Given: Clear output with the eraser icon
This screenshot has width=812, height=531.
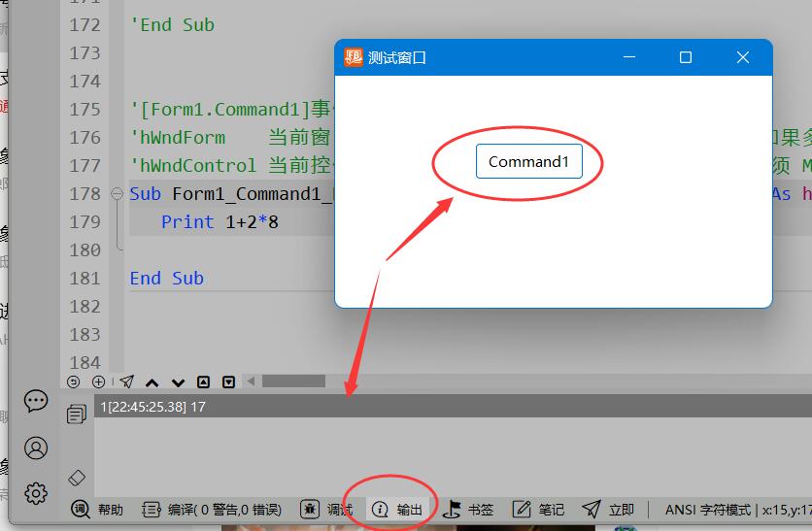Looking at the screenshot, I should pyautogui.click(x=77, y=477).
